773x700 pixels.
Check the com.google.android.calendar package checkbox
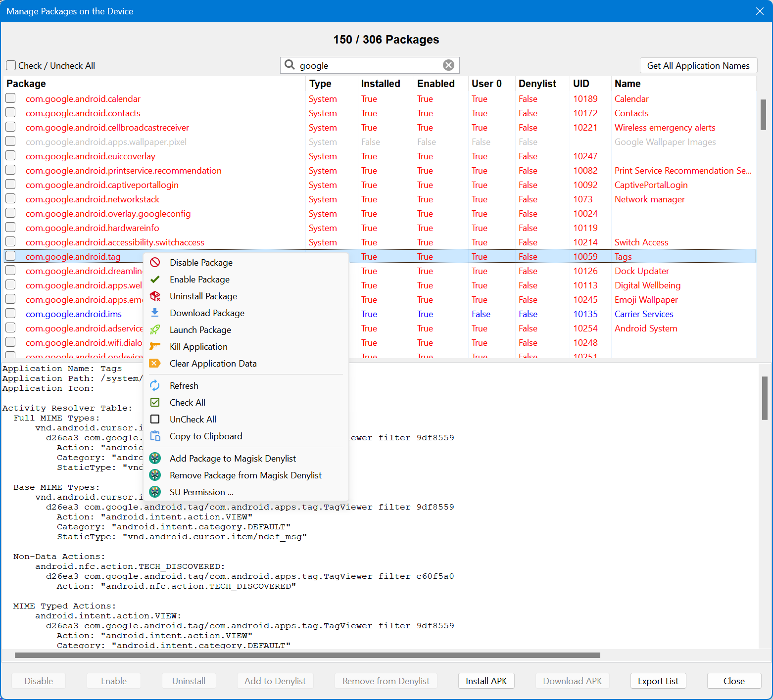pos(10,98)
